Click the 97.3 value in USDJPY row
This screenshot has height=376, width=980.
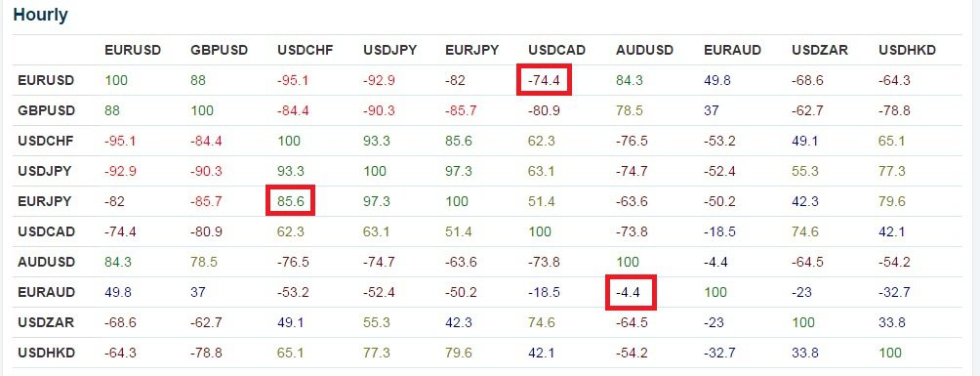458,171
